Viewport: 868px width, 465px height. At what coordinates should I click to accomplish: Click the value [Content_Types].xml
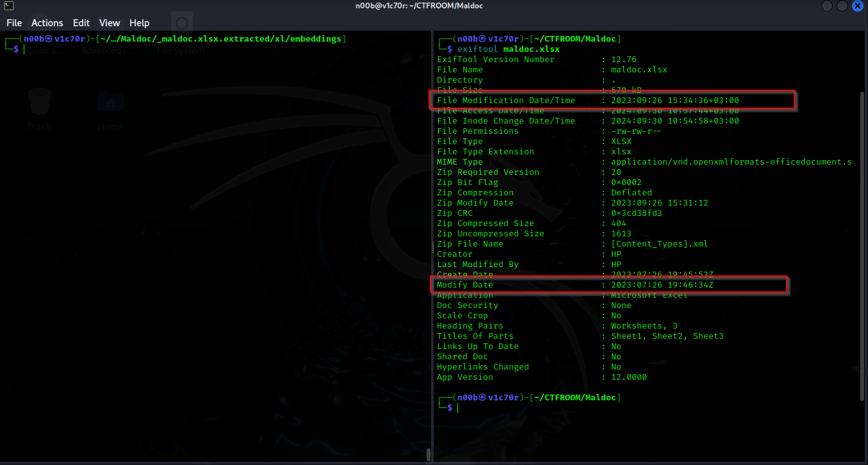(659, 244)
